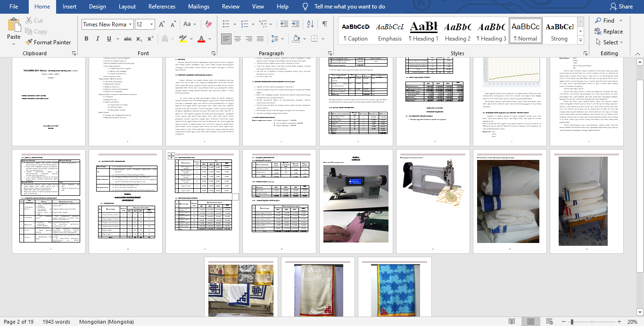Click Tell me what you want to do

[349, 7]
